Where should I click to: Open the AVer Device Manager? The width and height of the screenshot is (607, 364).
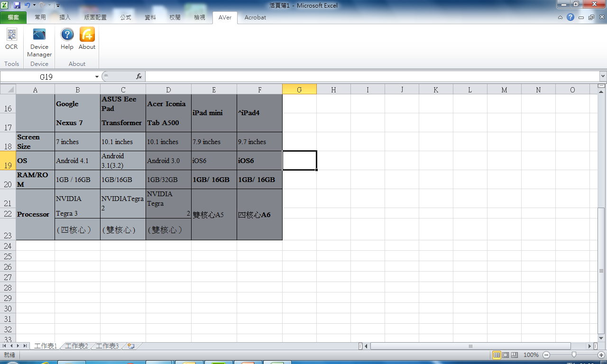tap(39, 42)
